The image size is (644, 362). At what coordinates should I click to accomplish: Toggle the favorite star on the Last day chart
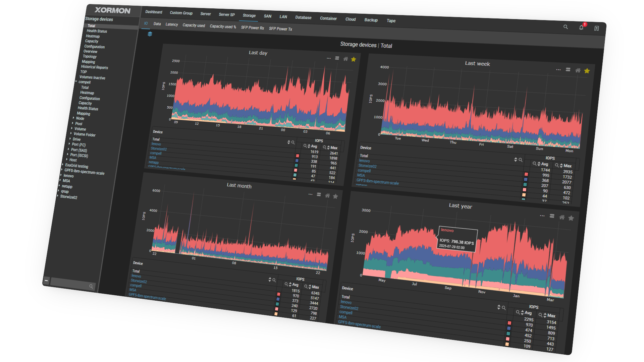(x=354, y=59)
